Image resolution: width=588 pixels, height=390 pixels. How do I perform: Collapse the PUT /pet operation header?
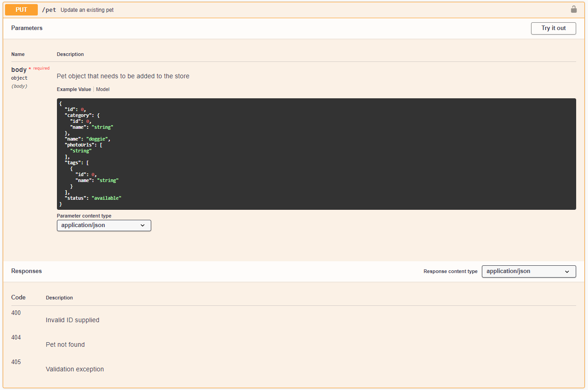point(294,10)
